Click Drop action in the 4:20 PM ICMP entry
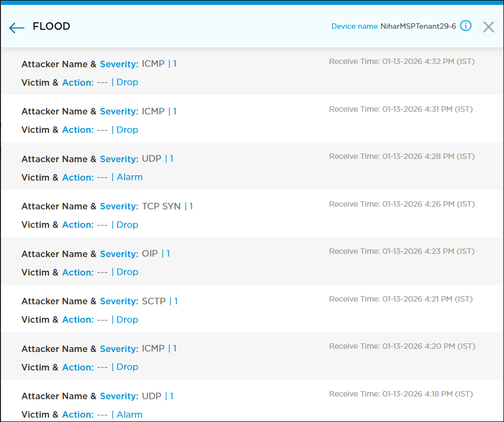This screenshot has height=422, width=504. [x=127, y=367]
